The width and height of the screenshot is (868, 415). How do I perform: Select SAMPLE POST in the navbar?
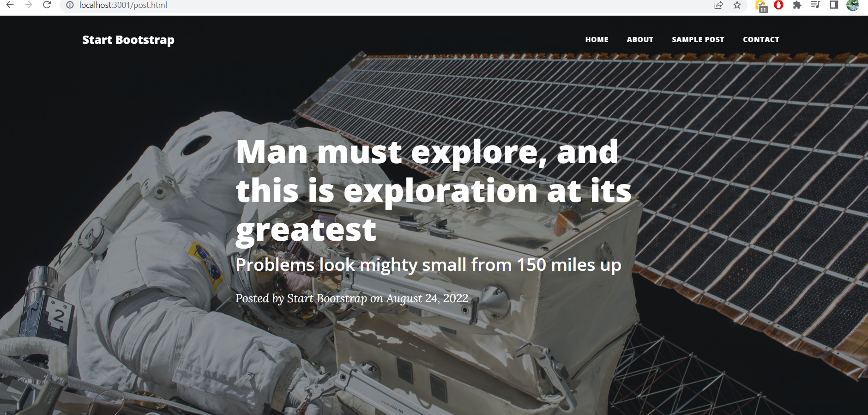[x=698, y=40]
